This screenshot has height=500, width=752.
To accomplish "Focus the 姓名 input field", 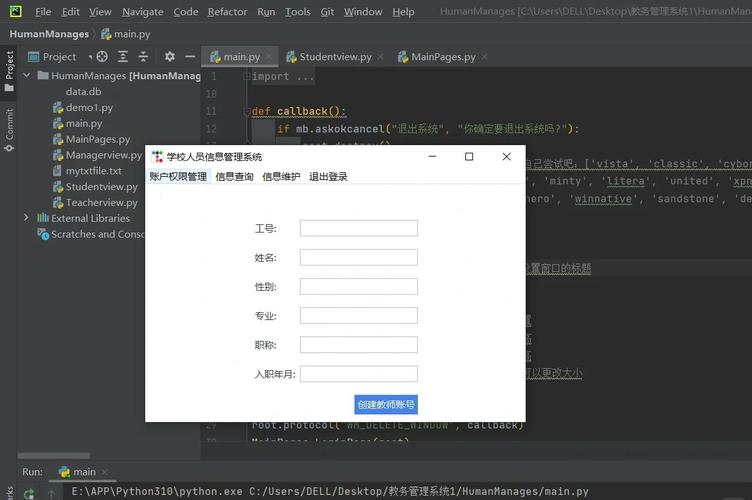I will [x=359, y=257].
